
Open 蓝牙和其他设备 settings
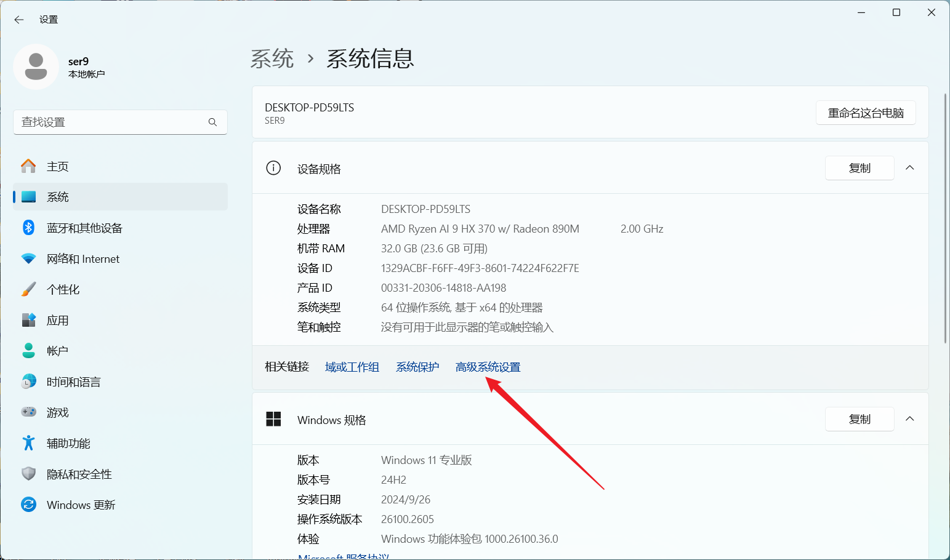tap(120, 228)
